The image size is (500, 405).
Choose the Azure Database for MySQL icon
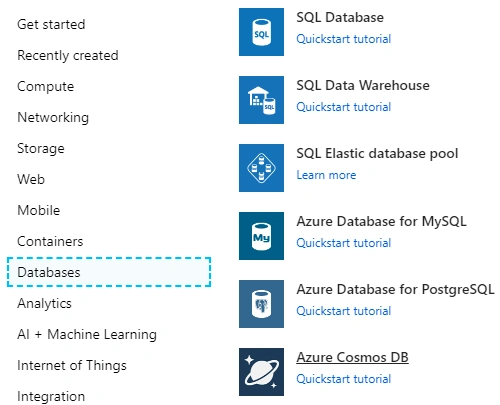point(261,236)
